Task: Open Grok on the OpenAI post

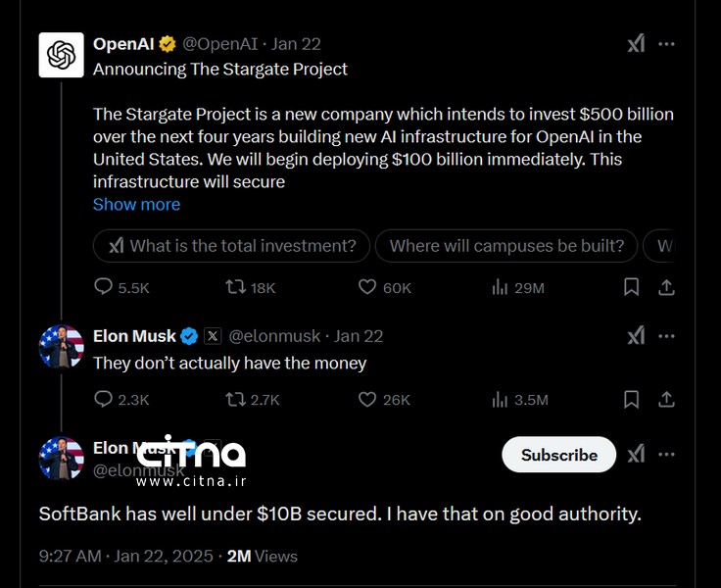Action: coord(636,44)
